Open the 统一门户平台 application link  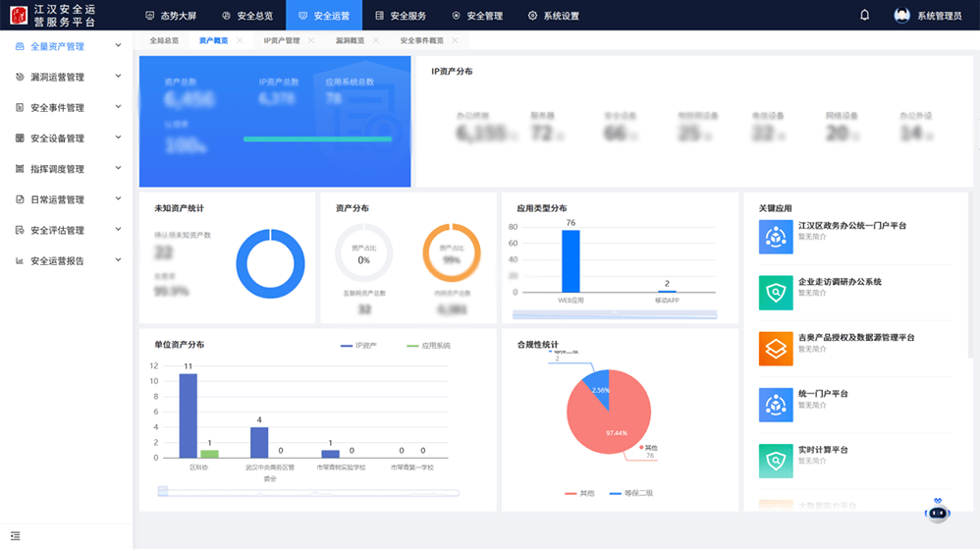823,394
